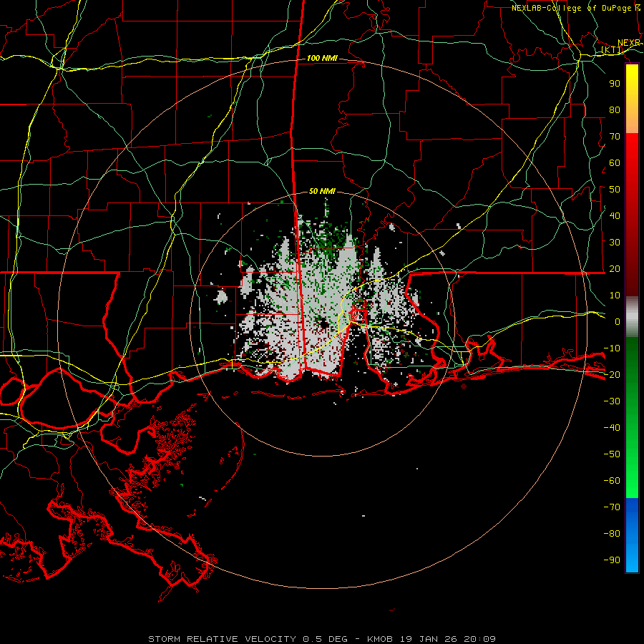Viewport: 644px width, 644px height.
Task: Click the "10" value on velocity scale
Action: coord(615,296)
